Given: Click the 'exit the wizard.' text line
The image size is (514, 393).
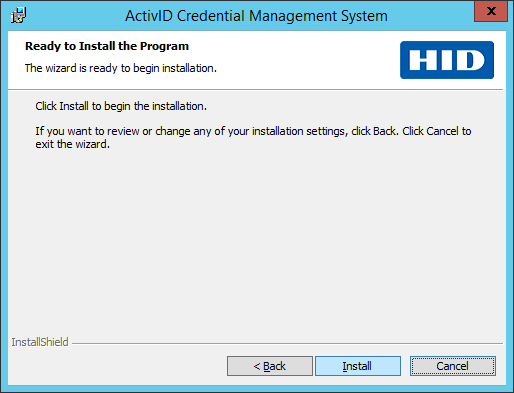Looking at the screenshot, I should [x=73, y=144].
